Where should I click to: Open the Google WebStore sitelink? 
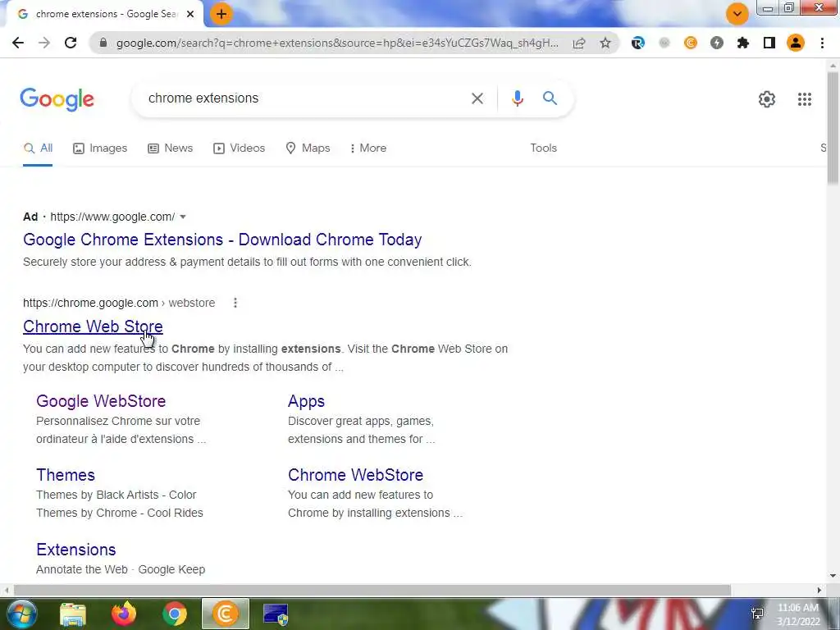(x=101, y=401)
